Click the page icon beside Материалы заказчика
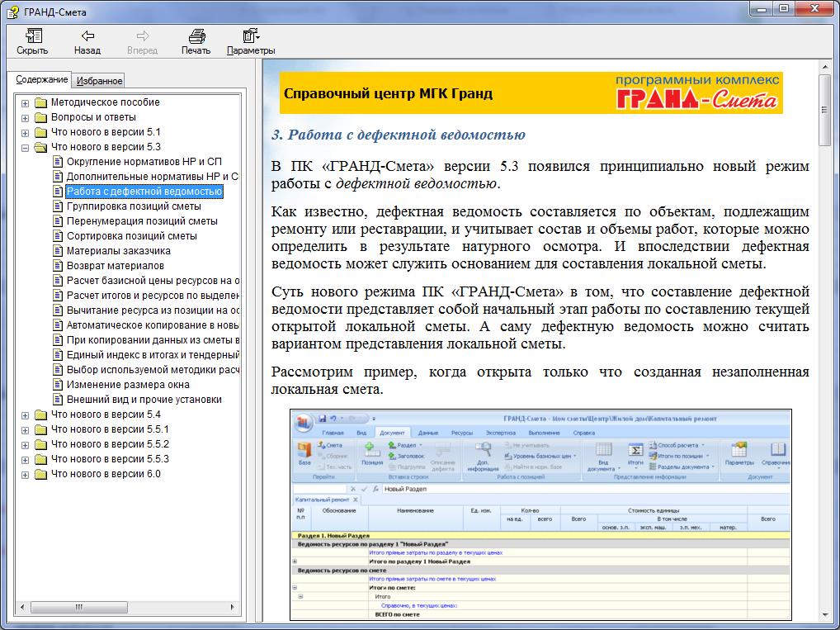 58,251
